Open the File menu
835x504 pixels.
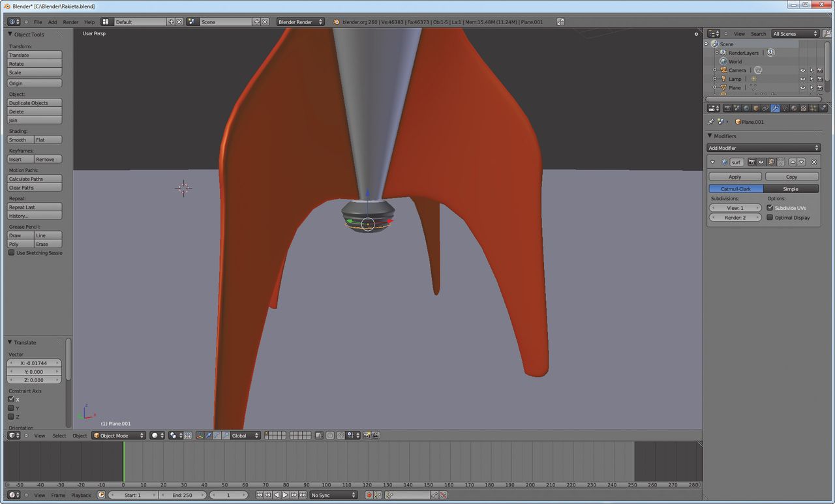tap(38, 22)
